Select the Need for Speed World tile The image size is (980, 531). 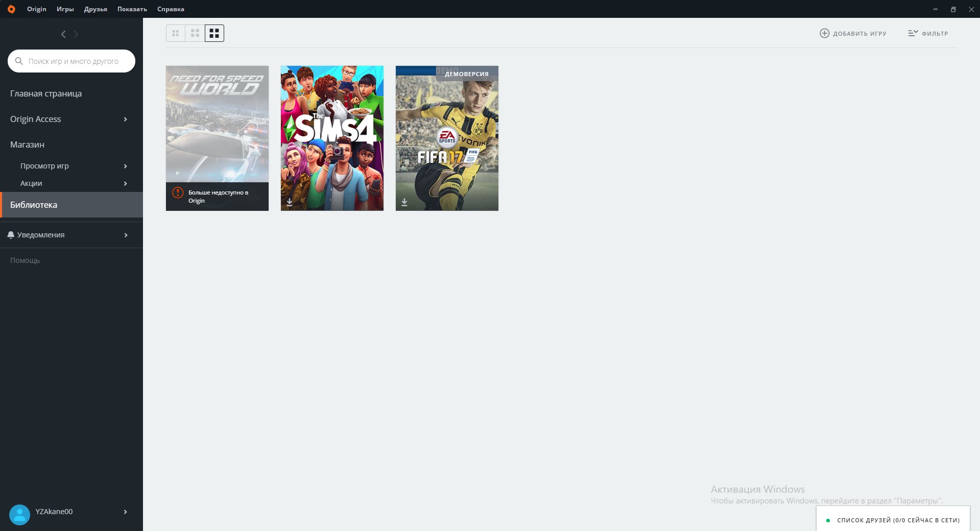[x=217, y=138]
